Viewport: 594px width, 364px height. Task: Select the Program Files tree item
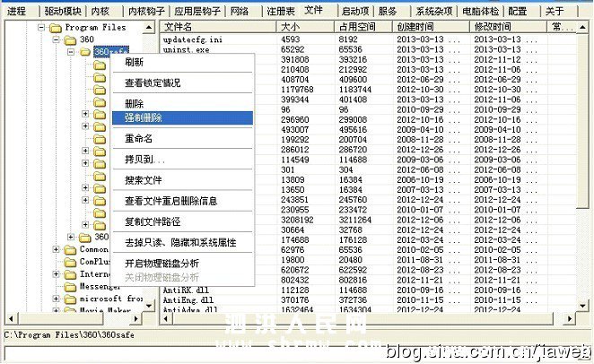[x=95, y=28]
